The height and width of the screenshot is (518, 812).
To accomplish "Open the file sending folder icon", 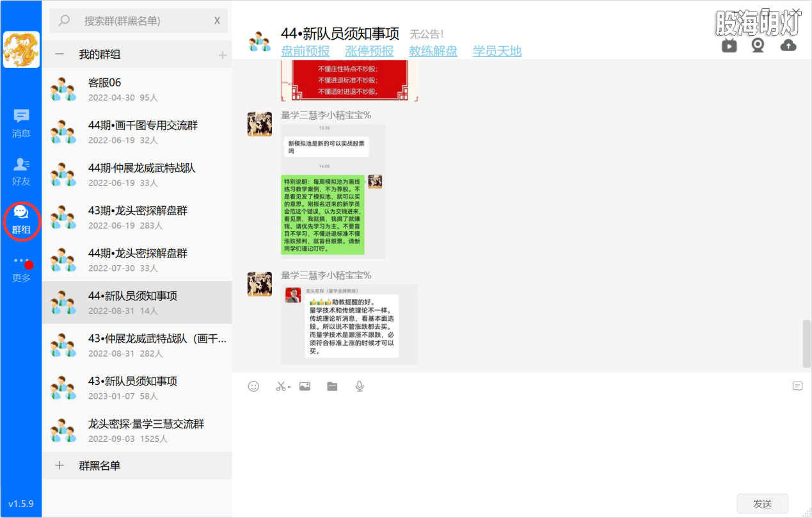I will pyautogui.click(x=332, y=387).
